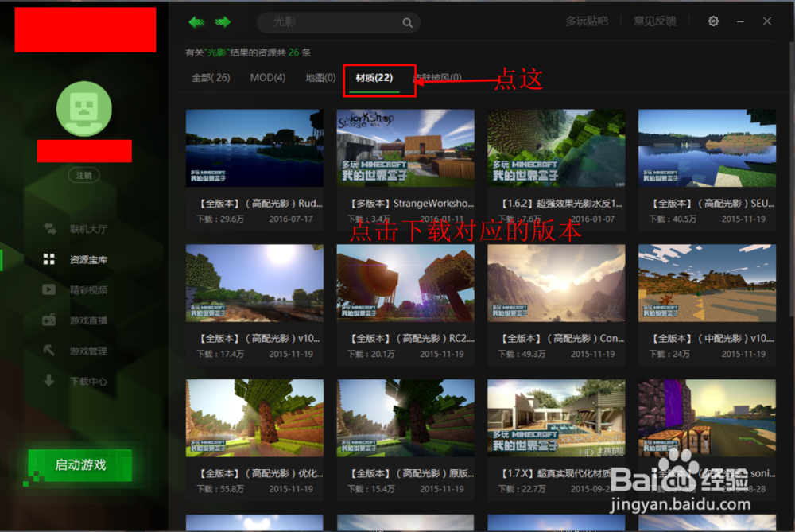
Task: Click title 【全版本】（高配光影）SEU...
Action: 712,204
